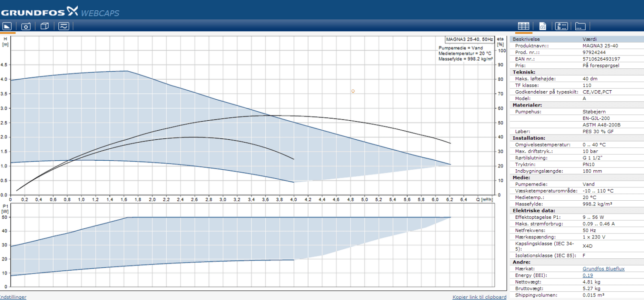
Task: Click the Massefylde = 998.2 kg/m³ chart note
Action: tap(465, 59)
